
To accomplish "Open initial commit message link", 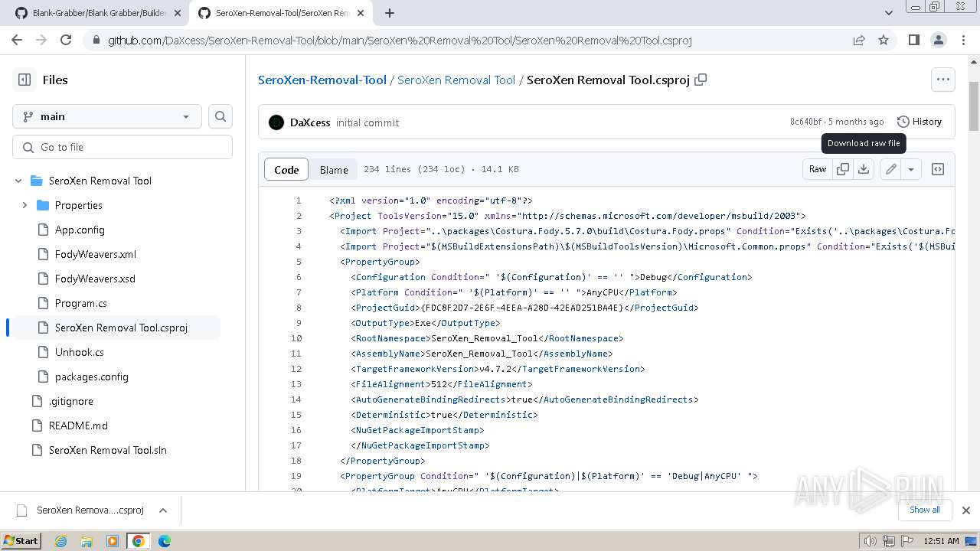I will coord(367,122).
